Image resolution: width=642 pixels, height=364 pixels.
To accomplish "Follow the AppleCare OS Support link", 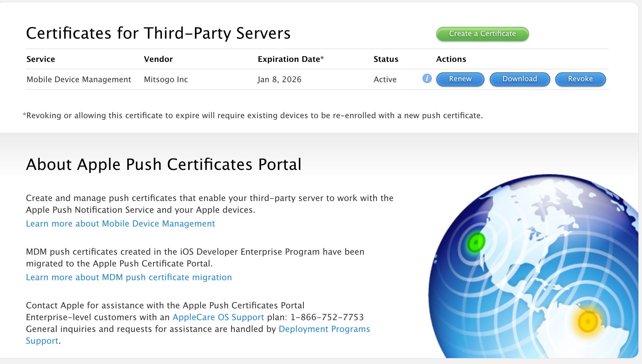I will click(x=218, y=317).
